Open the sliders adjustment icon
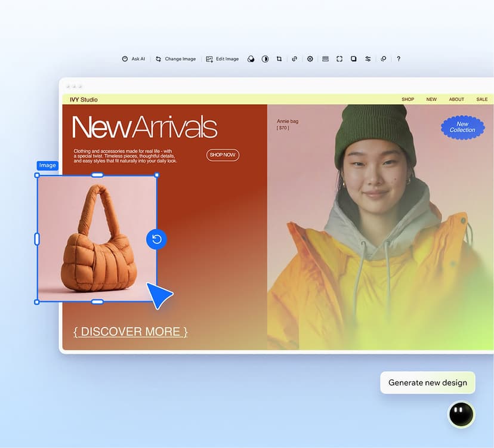The width and height of the screenshot is (494, 448). tap(368, 59)
